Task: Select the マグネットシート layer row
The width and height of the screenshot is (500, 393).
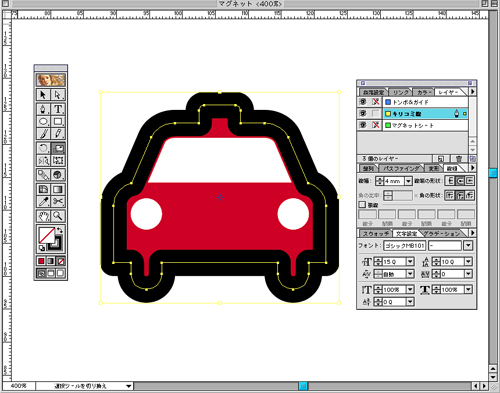Action: click(x=425, y=125)
